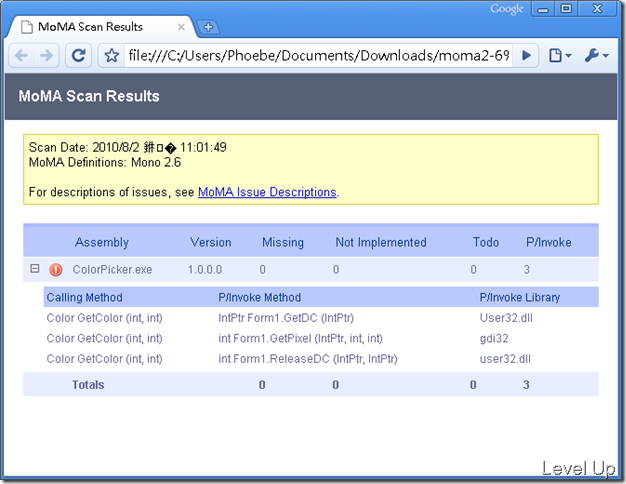626x484 pixels.
Task: Click the Assembly column header
Action: 102,242
